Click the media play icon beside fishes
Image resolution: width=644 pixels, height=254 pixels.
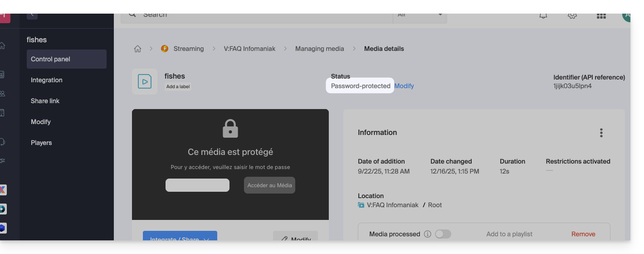click(145, 82)
